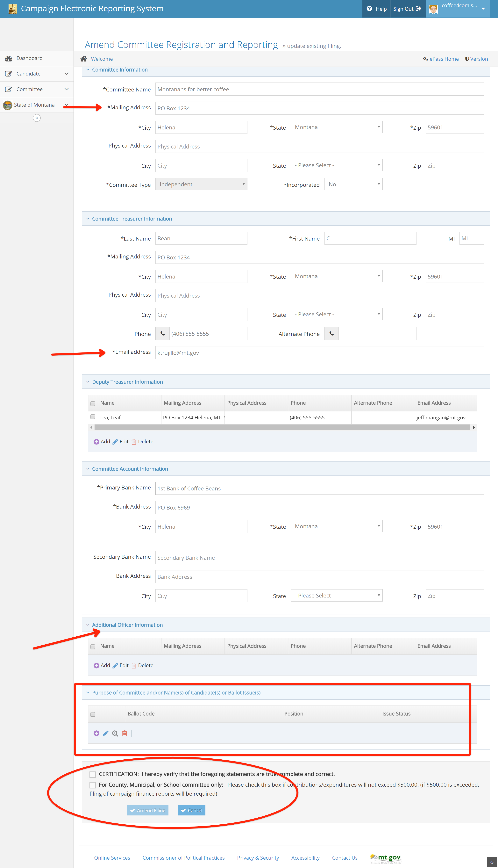The width and height of the screenshot is (498, 868).
Task: Click the pencil edit icon in ballot table
Action: (106, 733)
